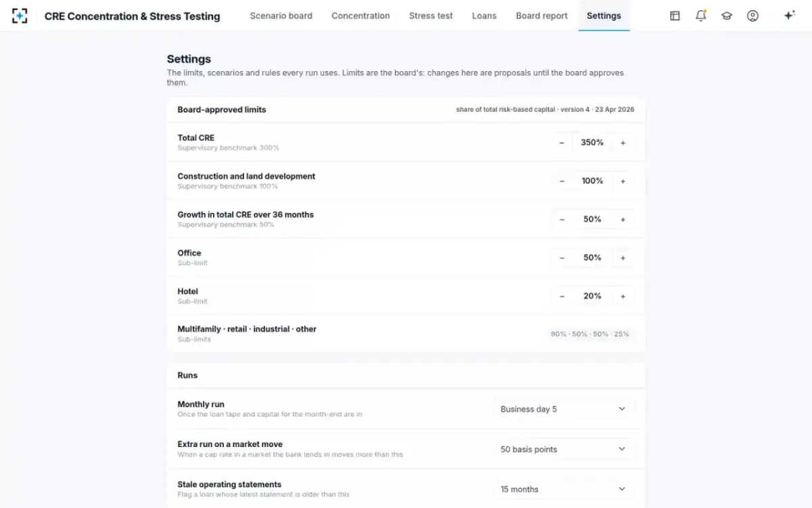The width and height of the screenshot is (812, 508).
Task: Click the 90% · 50% · 50% · 25% sub-limits
Action: (590, 334)
